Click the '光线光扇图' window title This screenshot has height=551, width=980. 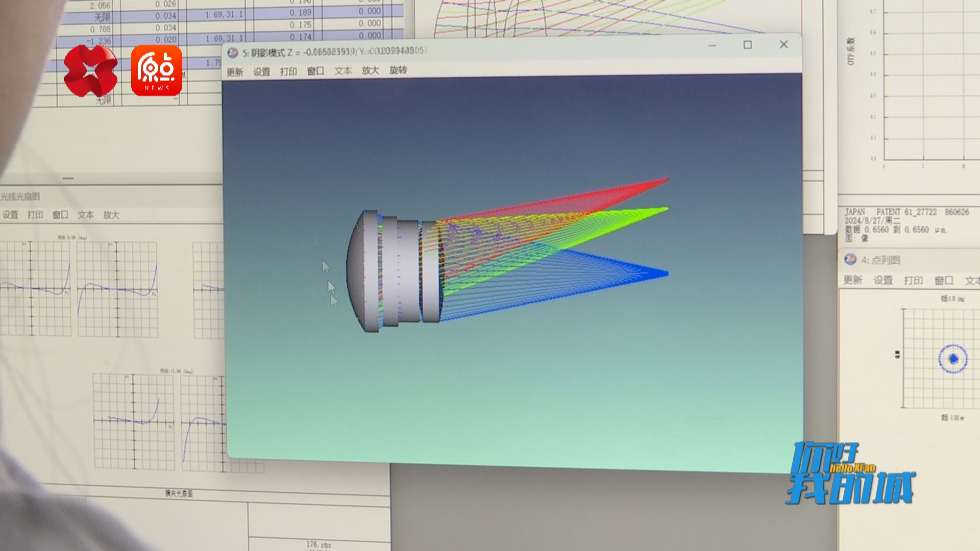pos(20,196)
